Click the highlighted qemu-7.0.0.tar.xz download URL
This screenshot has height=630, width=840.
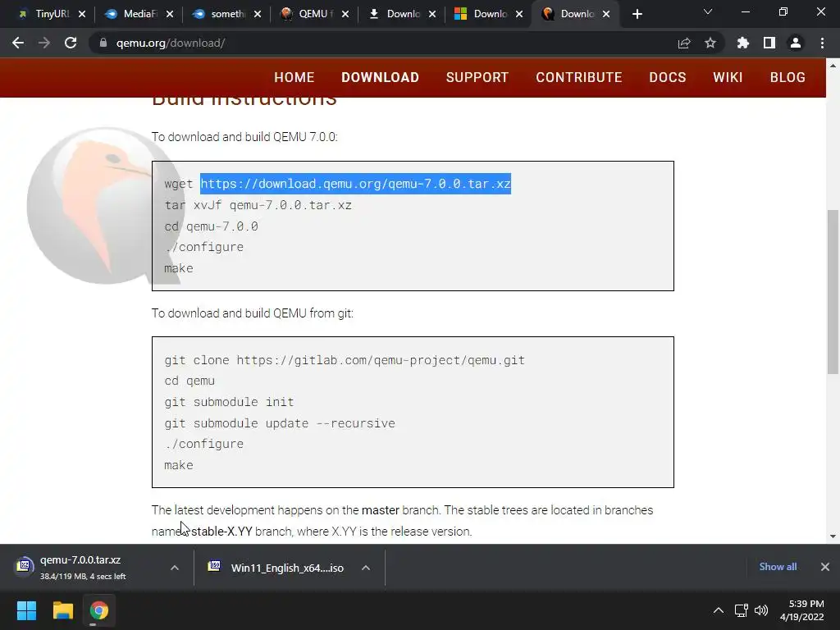tap(356, 184)
